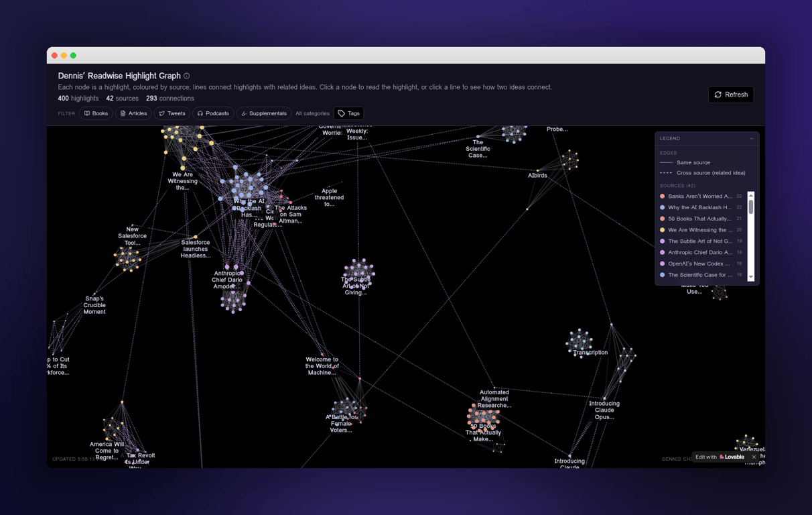Click the info icon beside the graph title
This screenshot has width=812, height=515.
187,76
